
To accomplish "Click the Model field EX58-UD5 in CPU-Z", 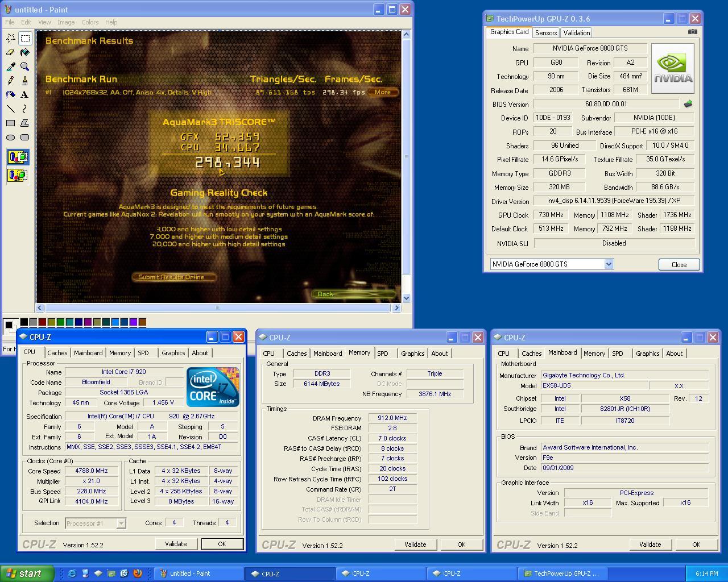I will pos(593,385).
